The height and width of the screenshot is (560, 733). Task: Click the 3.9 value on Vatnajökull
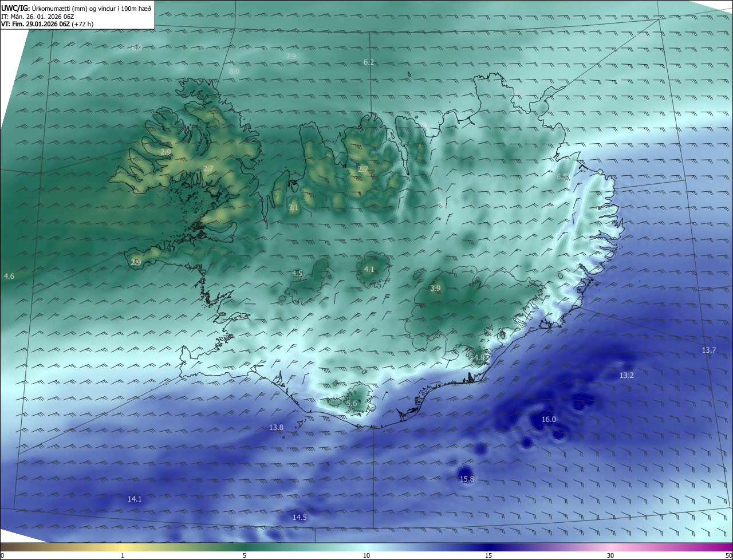point(435,288)
